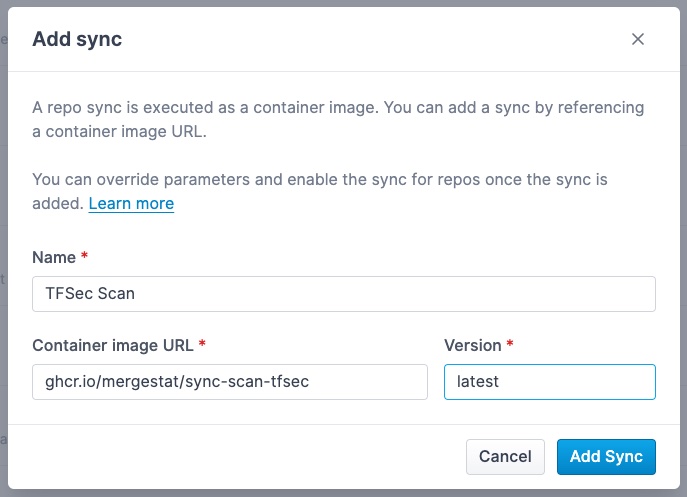The width and height of the screenshot is (687, 497).
Task: Click empty footer area left of Cancel
Action: point(240,456)
